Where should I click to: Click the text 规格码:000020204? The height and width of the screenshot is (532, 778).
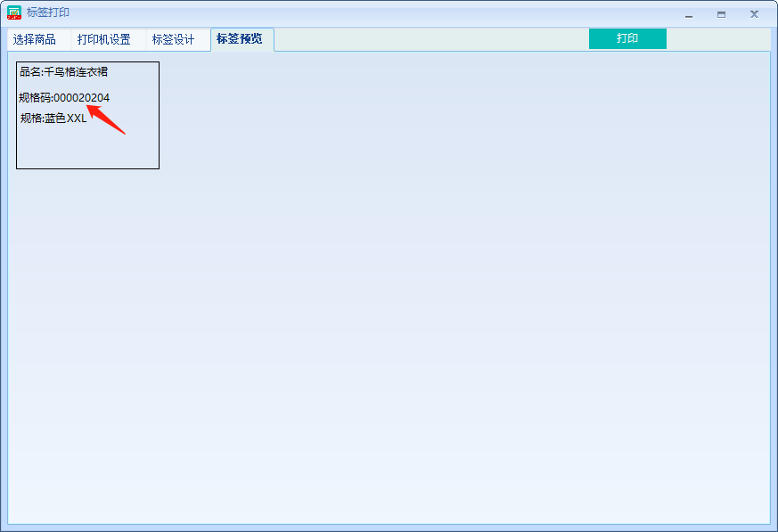coord(64,98)
